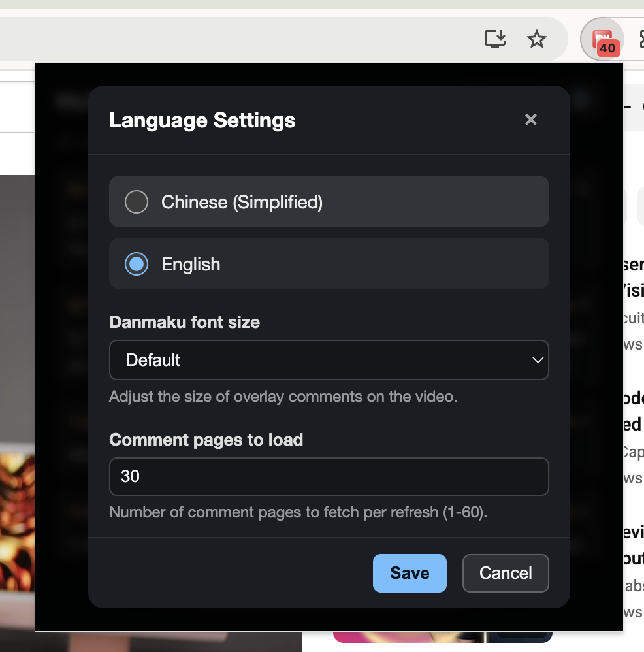Save the language settings
The image size is (644, 652).
point(410,573)
